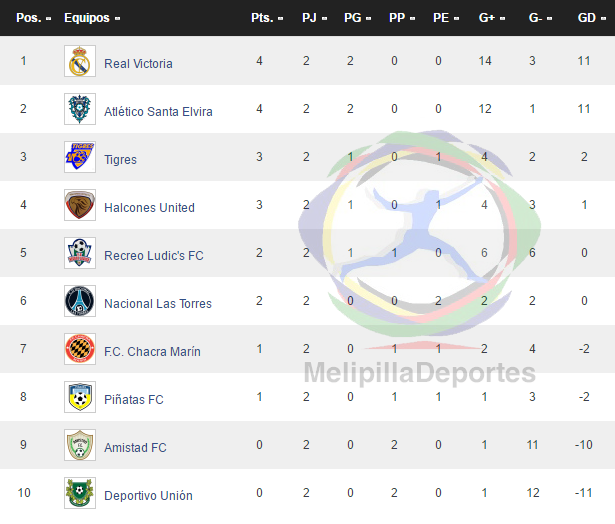This screenshot has width=615, height=524.
Task: Sort by PG wins column header
Action: coord(357,18)
